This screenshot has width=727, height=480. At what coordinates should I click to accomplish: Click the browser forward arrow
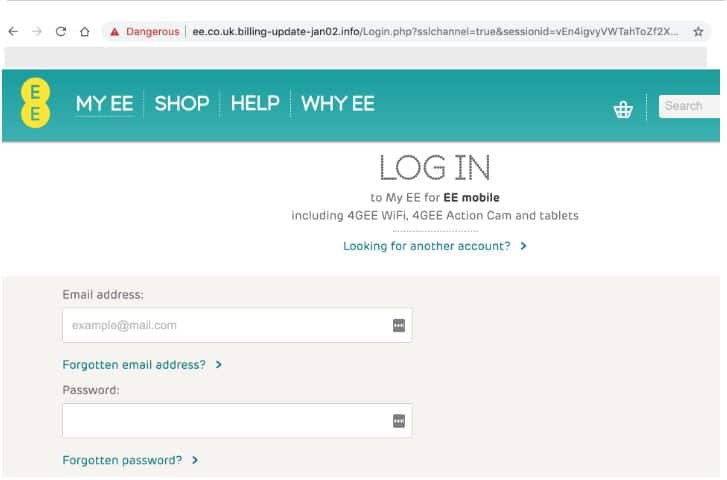coord(37,32)
